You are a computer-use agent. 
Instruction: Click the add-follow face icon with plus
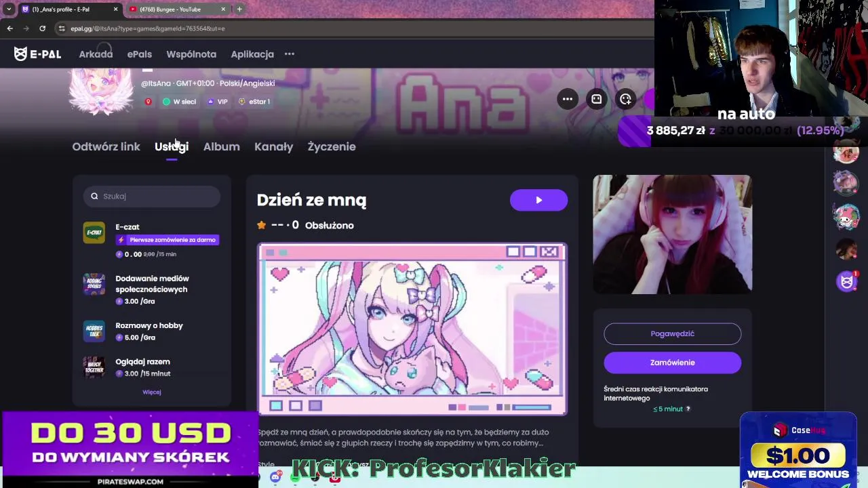pyautogui.click(x=625, y=99)
